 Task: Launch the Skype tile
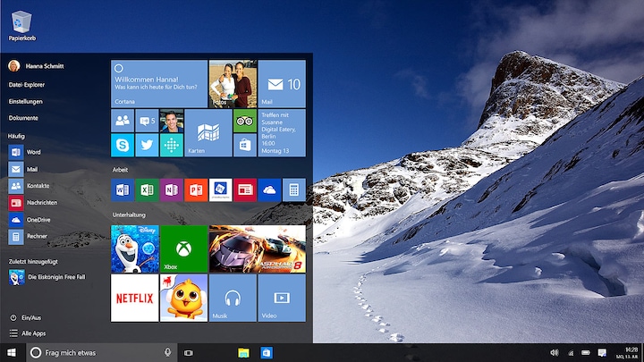tap(123, 145)
